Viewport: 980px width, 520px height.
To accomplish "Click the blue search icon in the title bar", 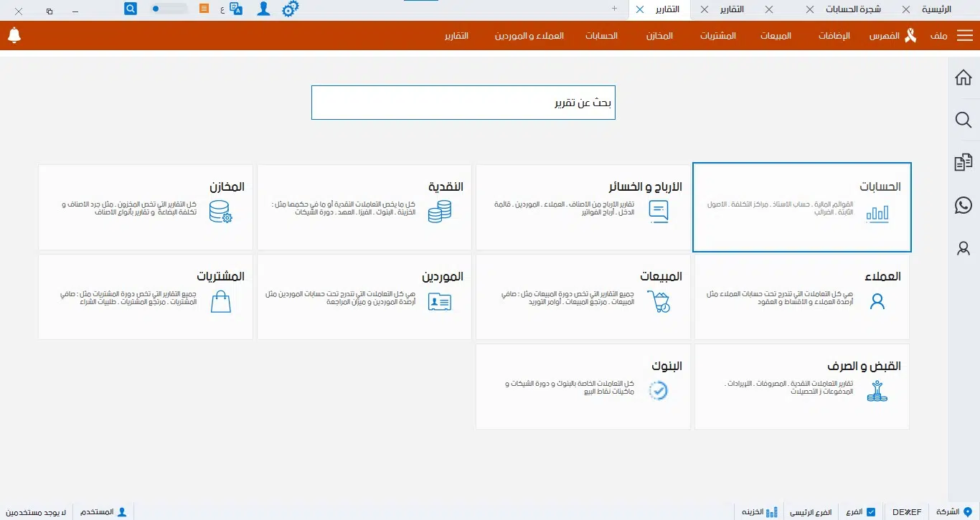I will pyautogui.click(x=130, y=9).
